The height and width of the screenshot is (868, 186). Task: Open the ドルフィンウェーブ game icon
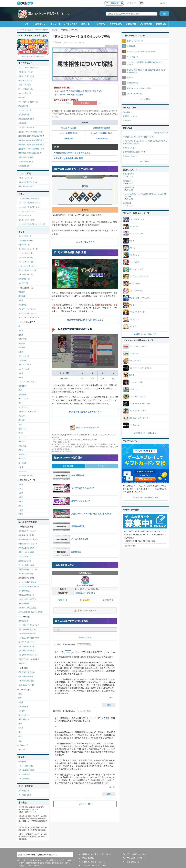126,233
